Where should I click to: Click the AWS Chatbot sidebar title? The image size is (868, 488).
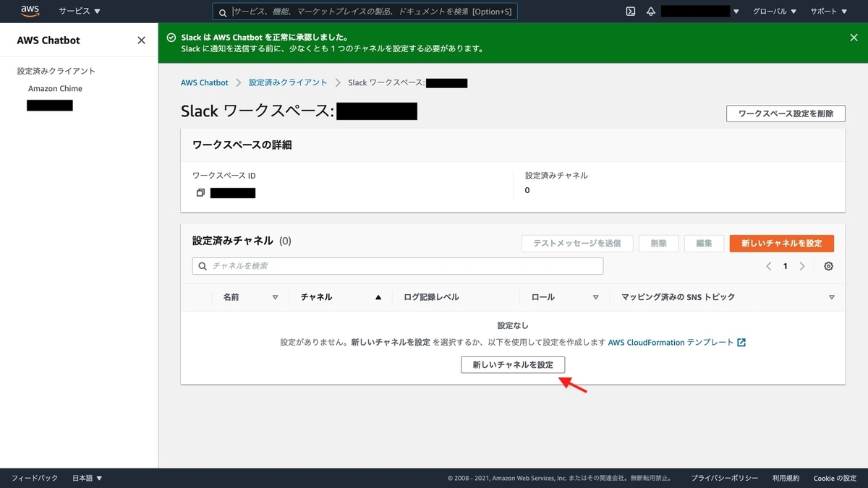pyautogui.click(x=48, y=40)
